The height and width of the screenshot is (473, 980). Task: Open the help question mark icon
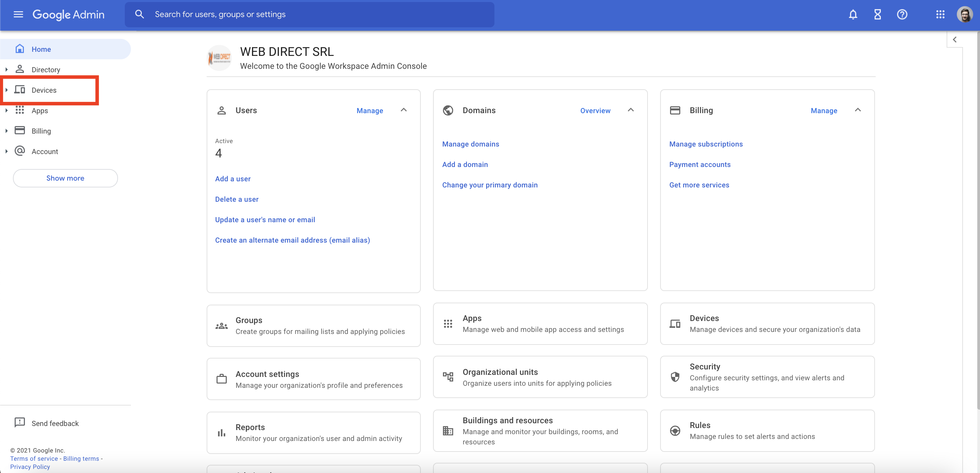(902, 14)
